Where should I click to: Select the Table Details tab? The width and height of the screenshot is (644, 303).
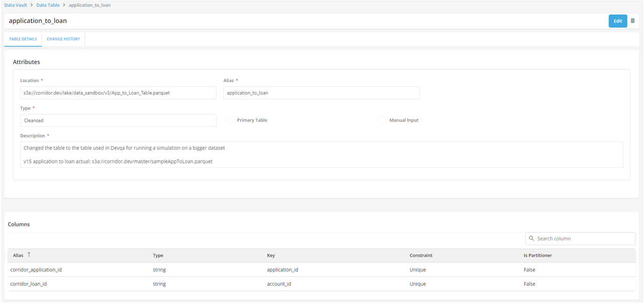[x=23, y=39]
